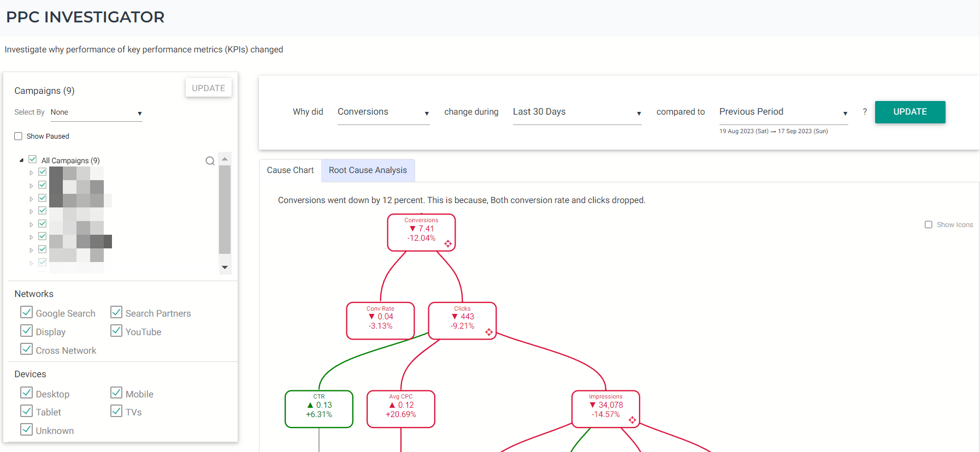Click the campaigns list scrollbar thumb
This screenshot has width=980, height=452.
click(225, 210)
